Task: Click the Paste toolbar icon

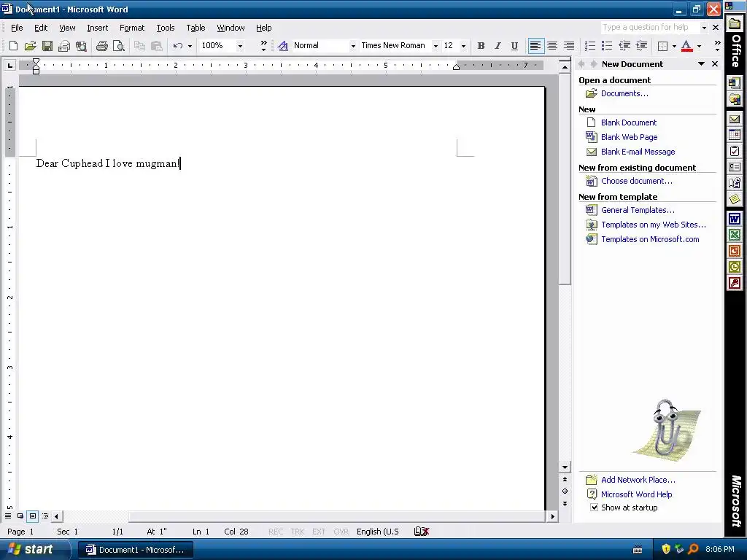Action: pos(156,46)
